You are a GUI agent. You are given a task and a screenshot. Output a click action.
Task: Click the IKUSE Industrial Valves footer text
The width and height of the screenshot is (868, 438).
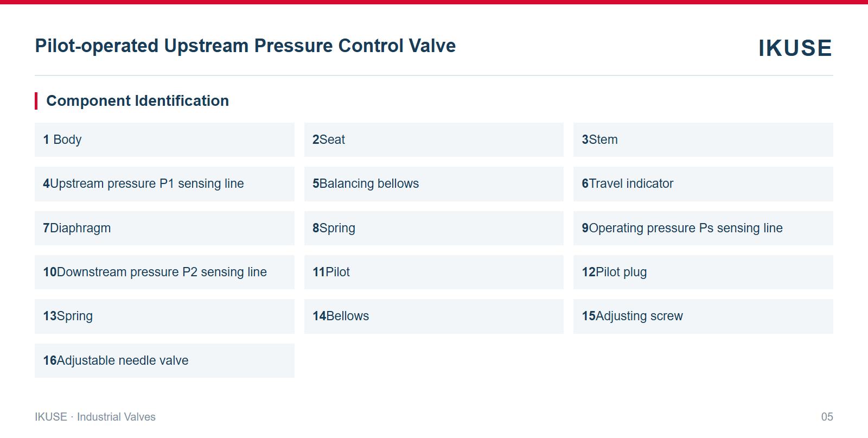pos(95,417)
